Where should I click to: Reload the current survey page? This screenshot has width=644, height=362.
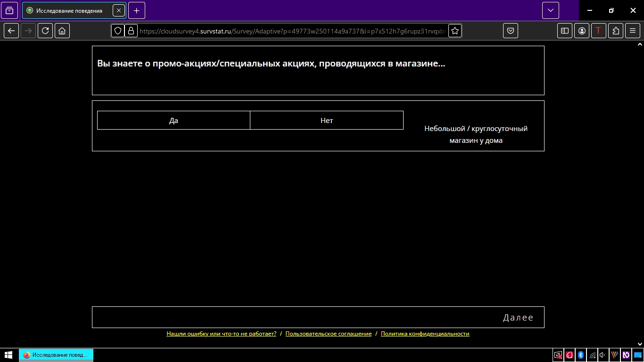click(45, 31)
